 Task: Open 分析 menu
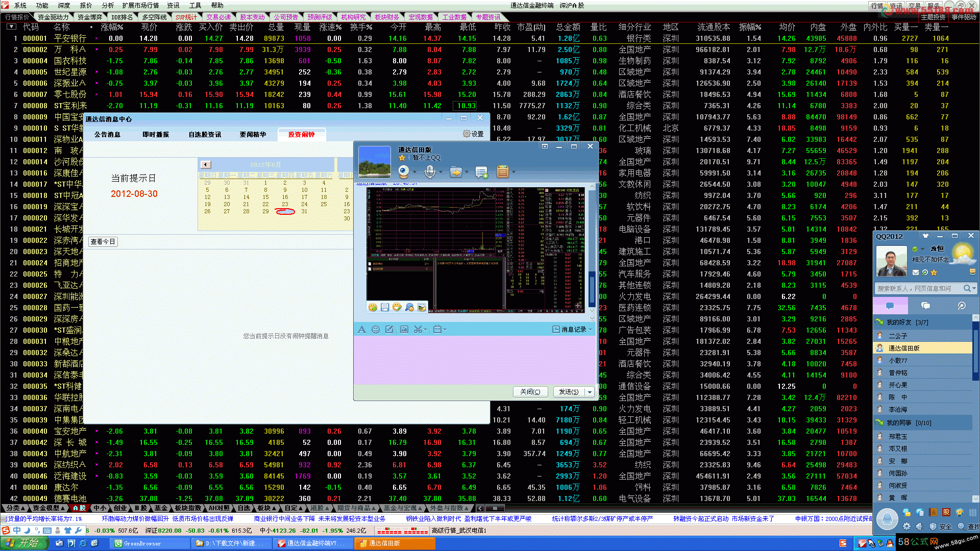pyautogui.click(x=108, y=5)
